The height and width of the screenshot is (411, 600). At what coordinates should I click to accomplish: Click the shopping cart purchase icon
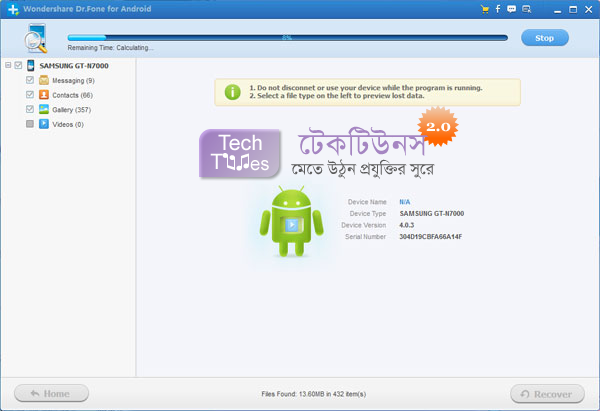tap(485, 9)
